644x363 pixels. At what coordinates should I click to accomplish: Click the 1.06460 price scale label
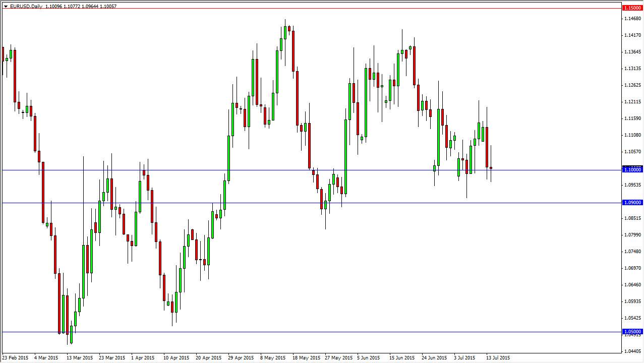coord(632,285)
